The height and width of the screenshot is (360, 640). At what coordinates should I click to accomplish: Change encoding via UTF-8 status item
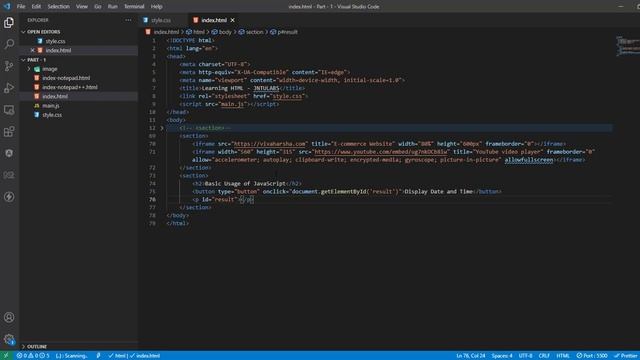pyautogui.click(x=525, y=356)
